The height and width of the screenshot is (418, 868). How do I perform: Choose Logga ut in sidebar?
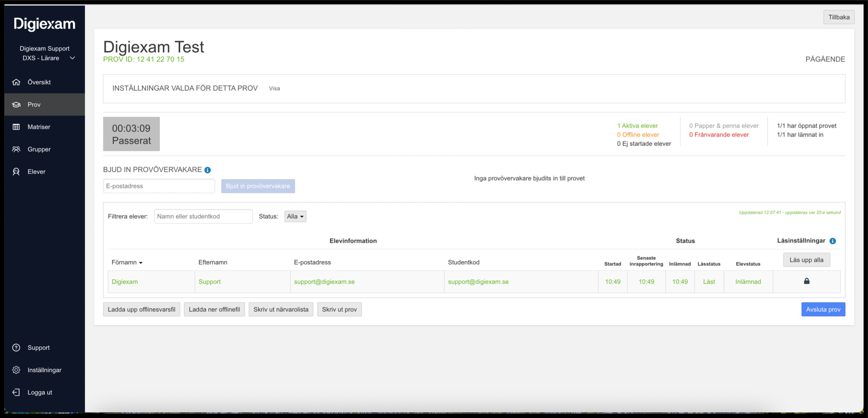tap(44, 392)
